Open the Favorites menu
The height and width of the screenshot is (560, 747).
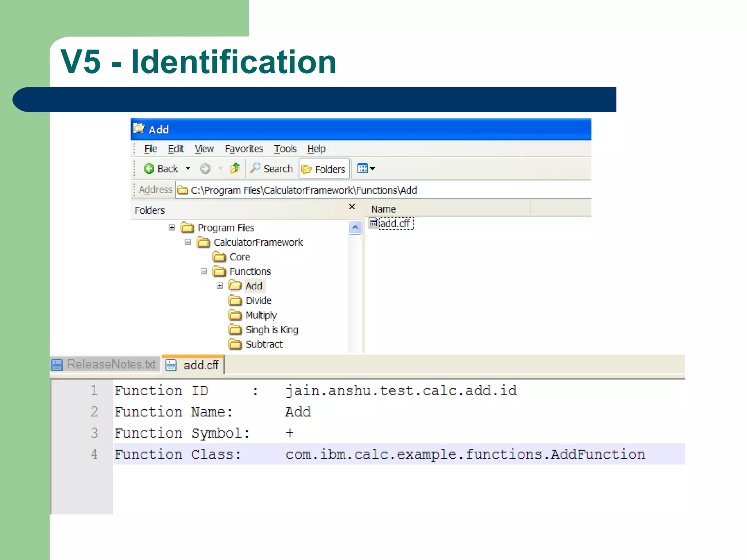point(244,149)
